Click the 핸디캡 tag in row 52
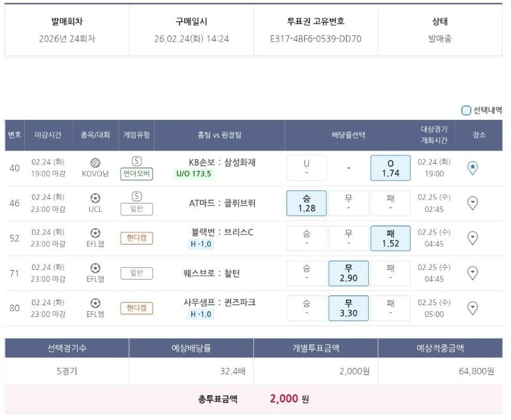Image resolution: width=511 pixels, height=420 pixels. point(136,238)
